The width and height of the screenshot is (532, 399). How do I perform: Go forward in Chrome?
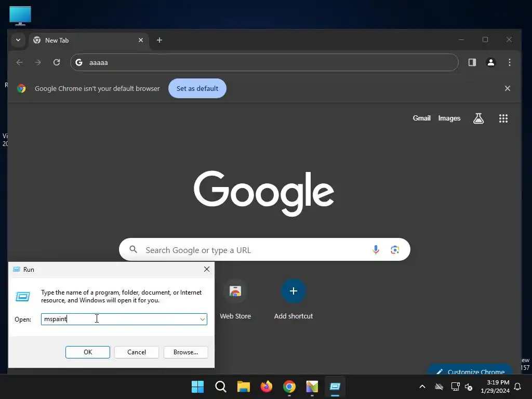coord(38,62)
